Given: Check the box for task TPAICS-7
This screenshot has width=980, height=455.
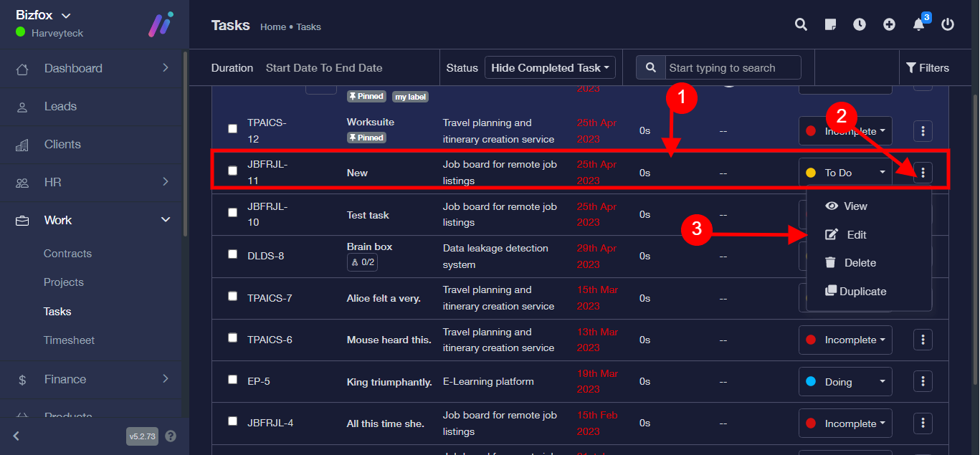Looking at the screenshot, I should 232,296.
